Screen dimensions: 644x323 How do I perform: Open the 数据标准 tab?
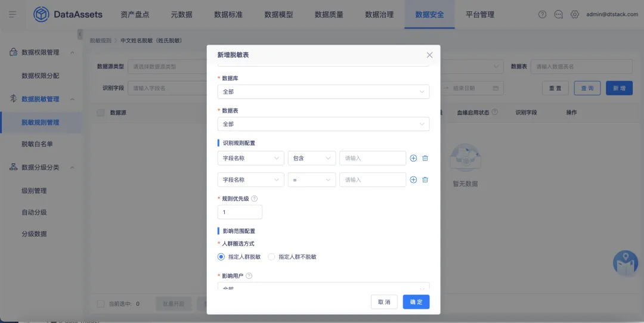(x=228, y=14)
